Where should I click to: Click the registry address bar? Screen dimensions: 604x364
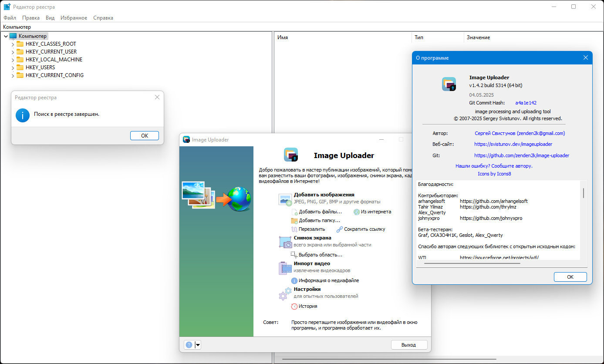(x=302, y=27)
